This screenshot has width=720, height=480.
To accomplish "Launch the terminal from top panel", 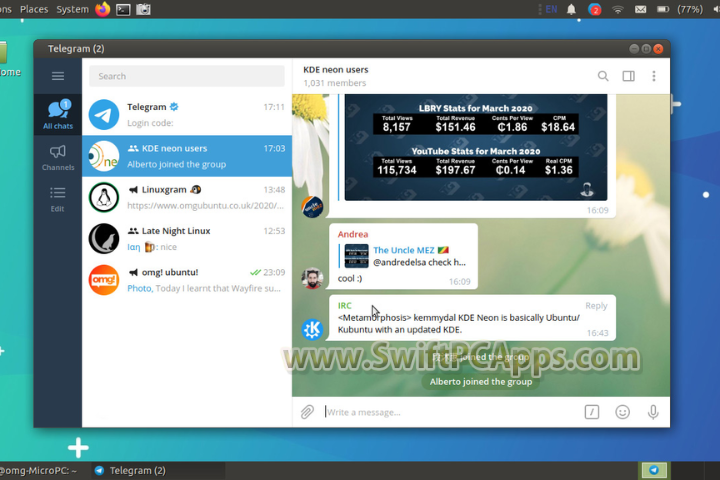I will pyautogui.click(x=123, y=9).
